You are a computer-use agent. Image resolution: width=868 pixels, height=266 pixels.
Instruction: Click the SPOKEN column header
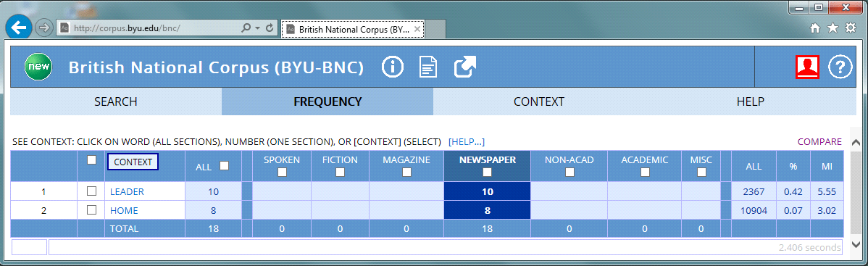click(282, 160)
